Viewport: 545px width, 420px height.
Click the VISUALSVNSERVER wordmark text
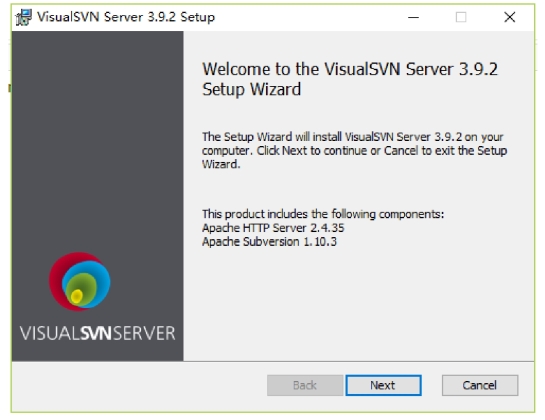coord(98,333)
